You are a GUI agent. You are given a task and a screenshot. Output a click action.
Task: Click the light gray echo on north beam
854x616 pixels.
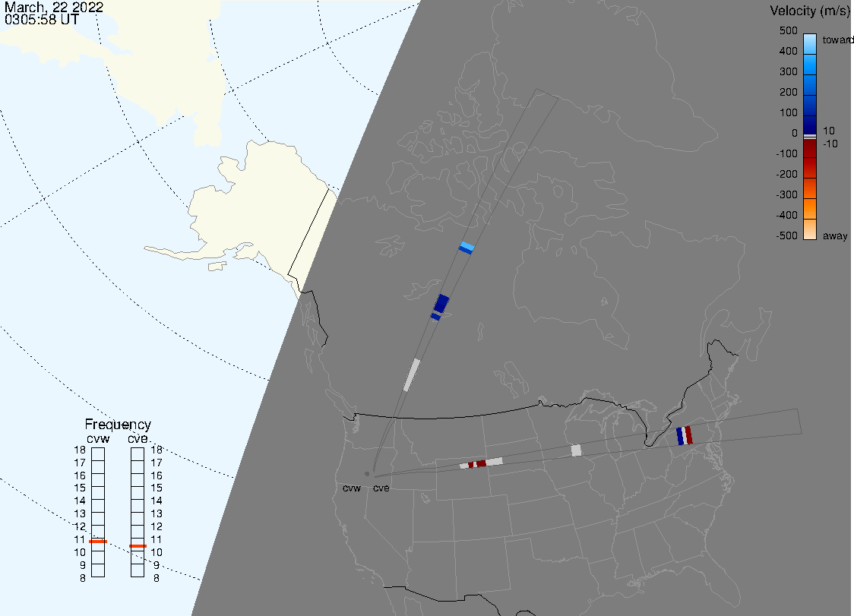coord(412,374)
